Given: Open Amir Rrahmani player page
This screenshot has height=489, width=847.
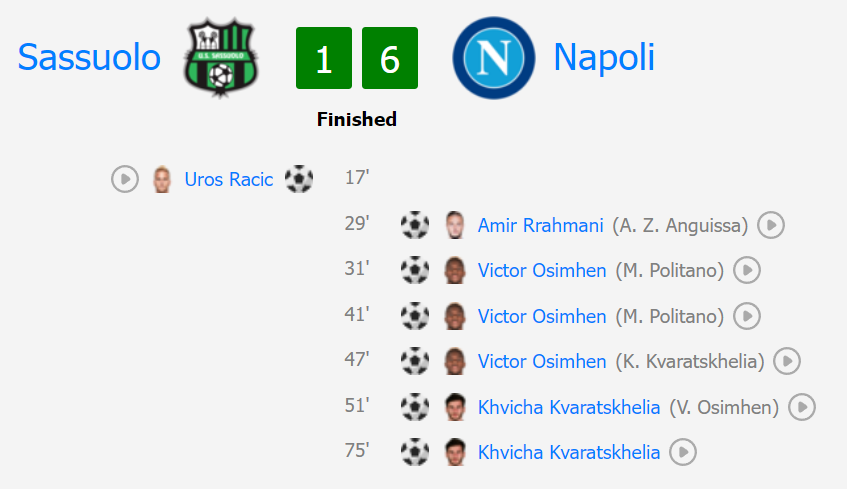Looking at the screenshot, I should point(540,225).
